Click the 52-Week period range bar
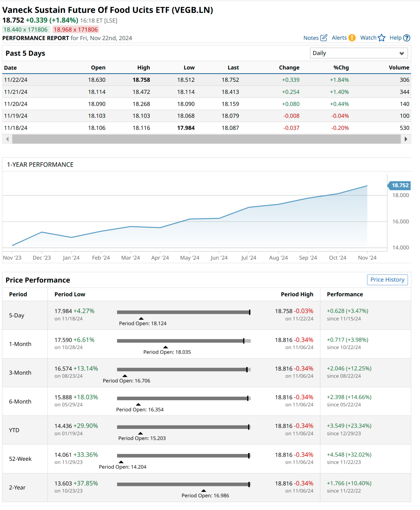This screenshot has width=420, height=510. coord(184,456)
